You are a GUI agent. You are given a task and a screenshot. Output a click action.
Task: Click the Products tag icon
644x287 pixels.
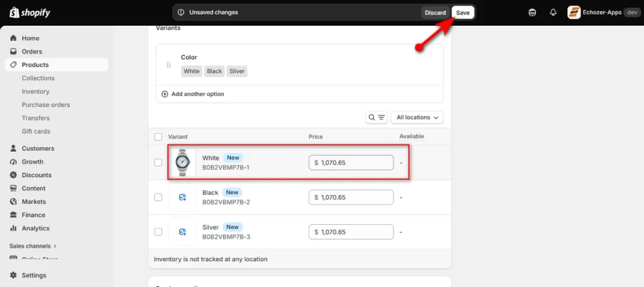(14, 65)
